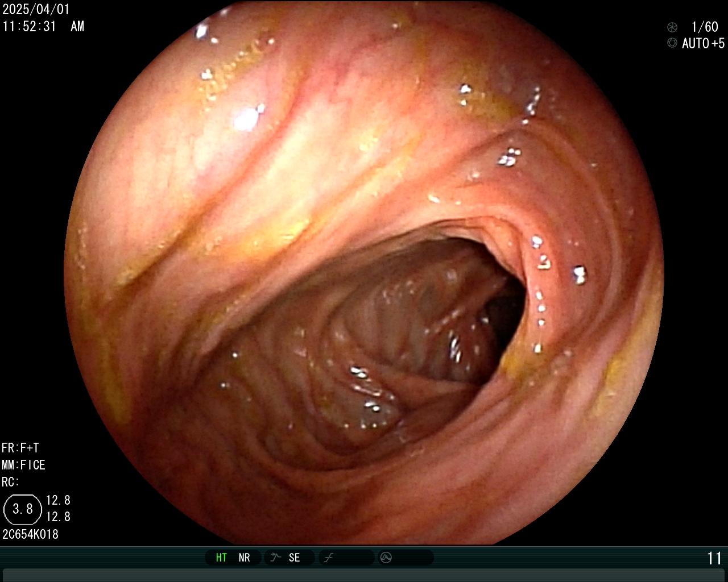
Task: Toggle the NR noise reduction indicator
Action: [245, 558]
